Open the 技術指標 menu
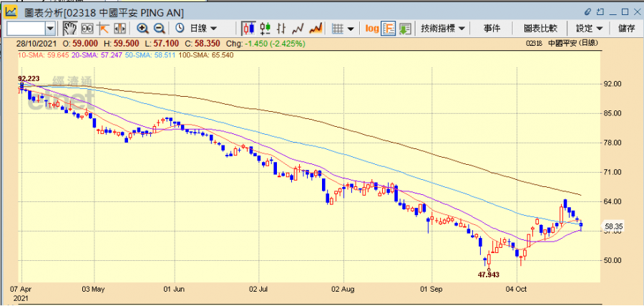Screen dimensions: 644x306 pyautogui.click(x=444, y=28)
